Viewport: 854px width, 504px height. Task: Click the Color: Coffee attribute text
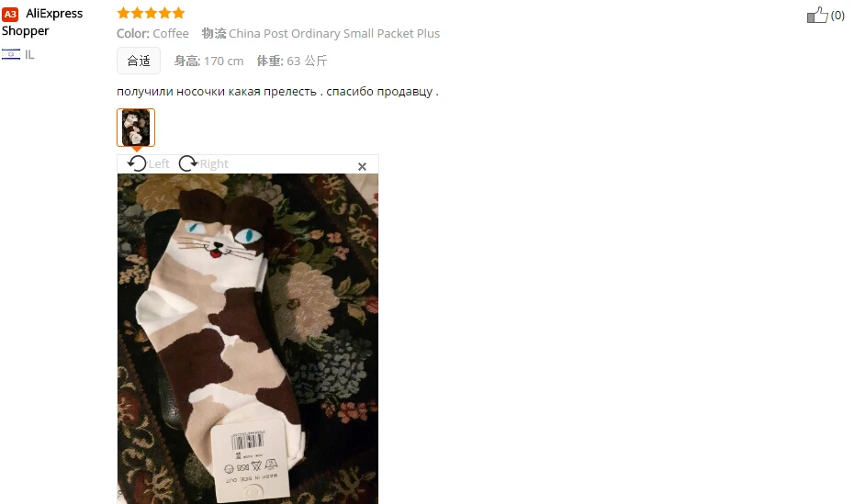pyautogui.click(x=152, y=33)
